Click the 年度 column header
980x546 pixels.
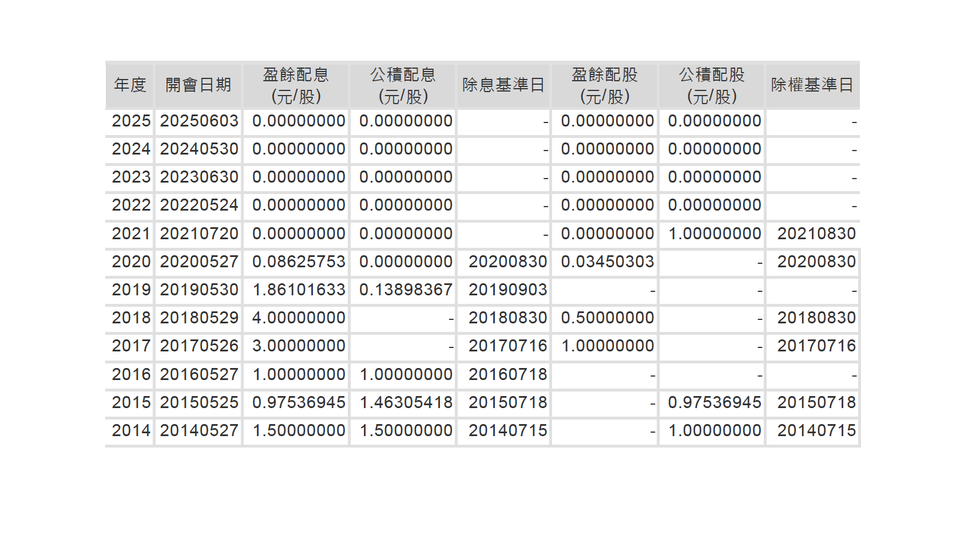pyautogui.click(x=130, y=85)
